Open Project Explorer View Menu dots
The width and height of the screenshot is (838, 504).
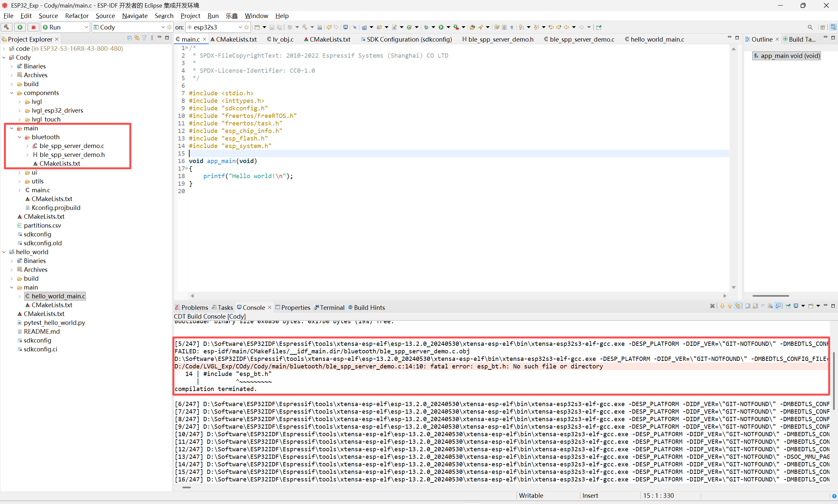coord(152,38)
